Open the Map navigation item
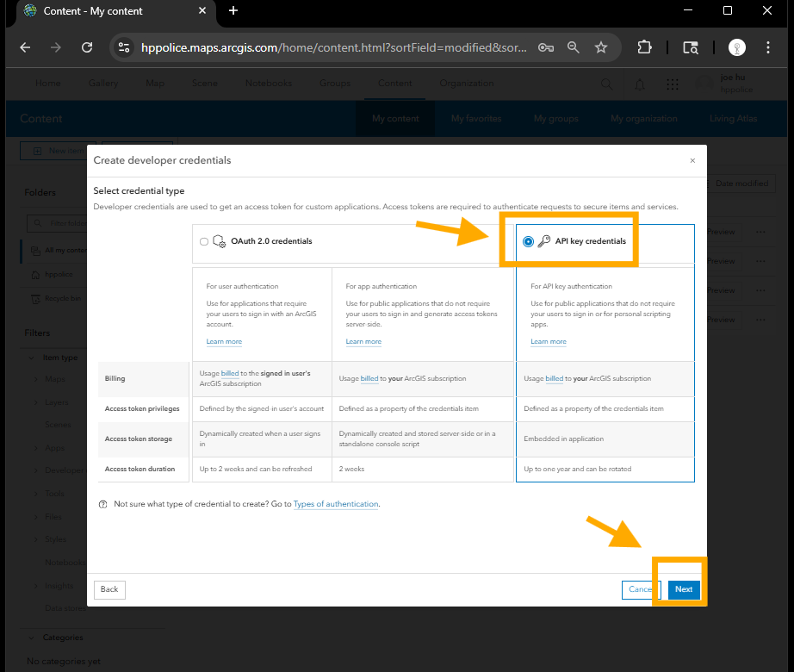The image size is (794, 672). click(155, 83)
